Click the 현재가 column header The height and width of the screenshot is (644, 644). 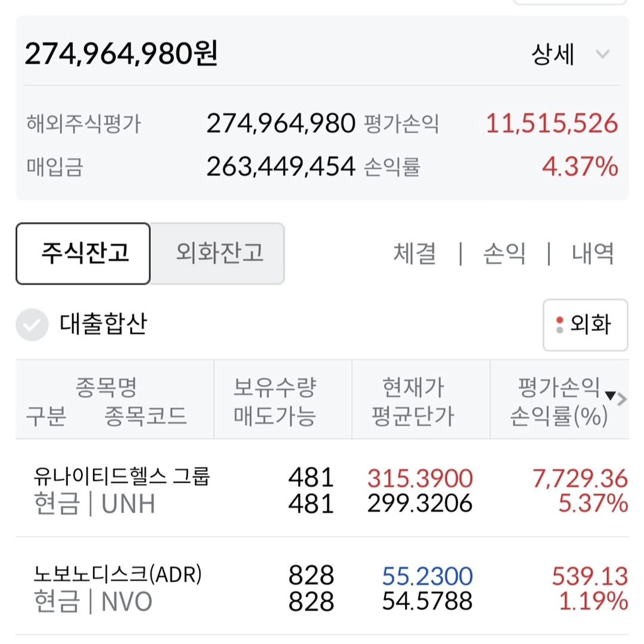[413, 388]
